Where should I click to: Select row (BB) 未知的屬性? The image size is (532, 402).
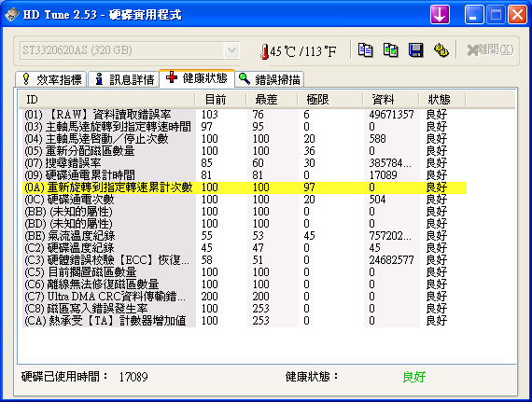[245, 212]
